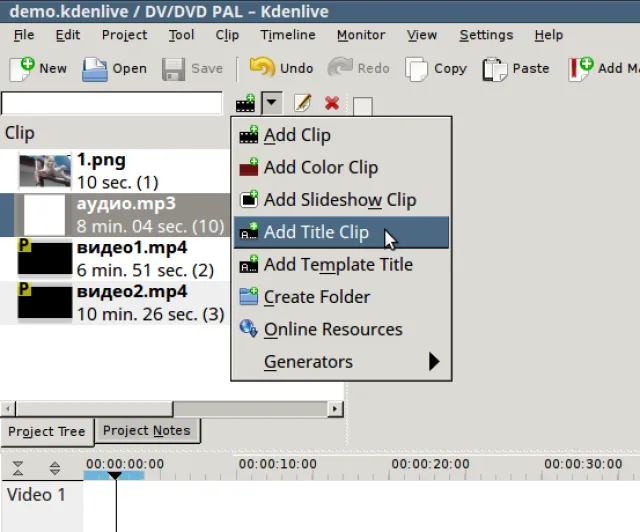Delete clip with the red X icon
Screen dimensions: 640x532
pyautogui.click(x=332, y=103)
